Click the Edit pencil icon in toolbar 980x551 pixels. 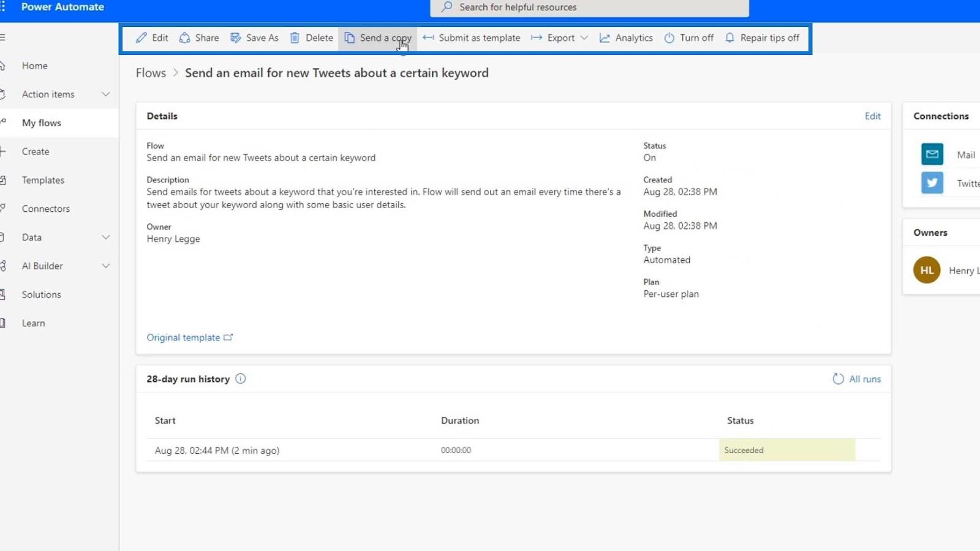click(x=141, y=38)
